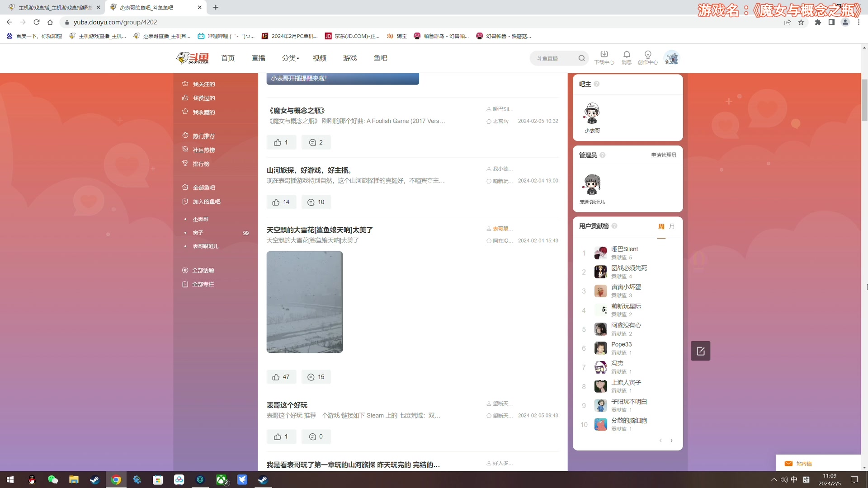
Task: Click your profile avatar in top bar
Action: 672,57
